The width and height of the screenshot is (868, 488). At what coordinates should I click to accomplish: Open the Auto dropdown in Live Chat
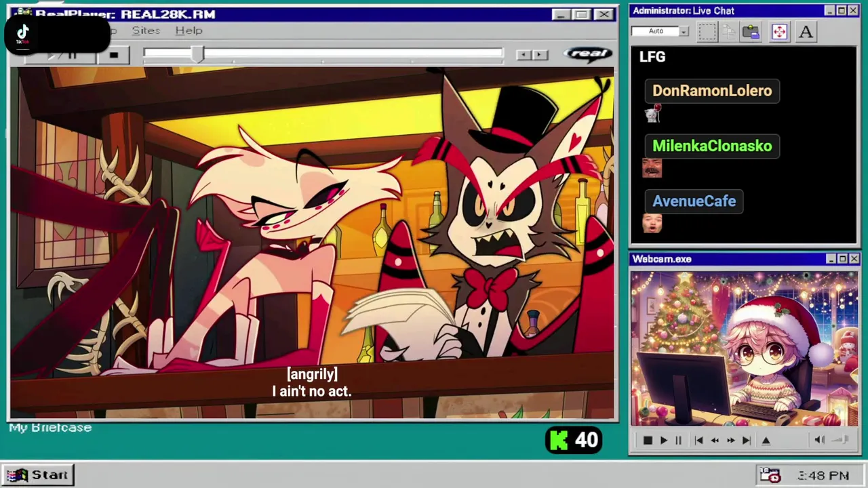684,31
